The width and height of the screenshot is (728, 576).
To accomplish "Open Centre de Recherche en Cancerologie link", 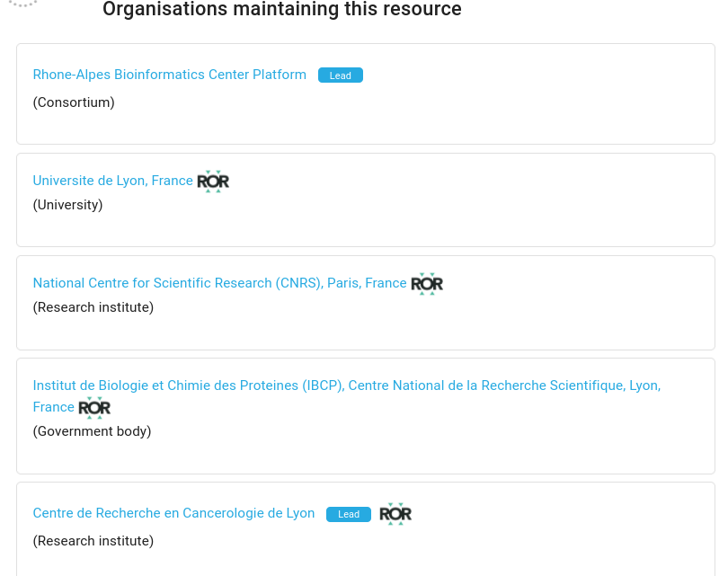I will point(173,513).
